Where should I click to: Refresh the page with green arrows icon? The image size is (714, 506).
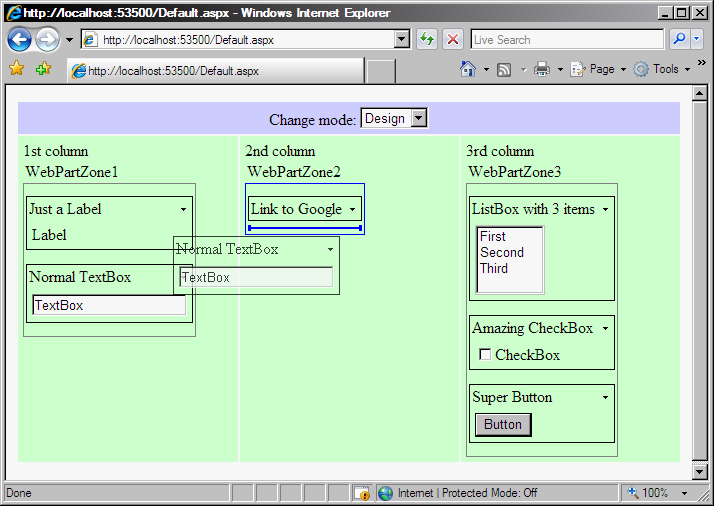(427, 40)
